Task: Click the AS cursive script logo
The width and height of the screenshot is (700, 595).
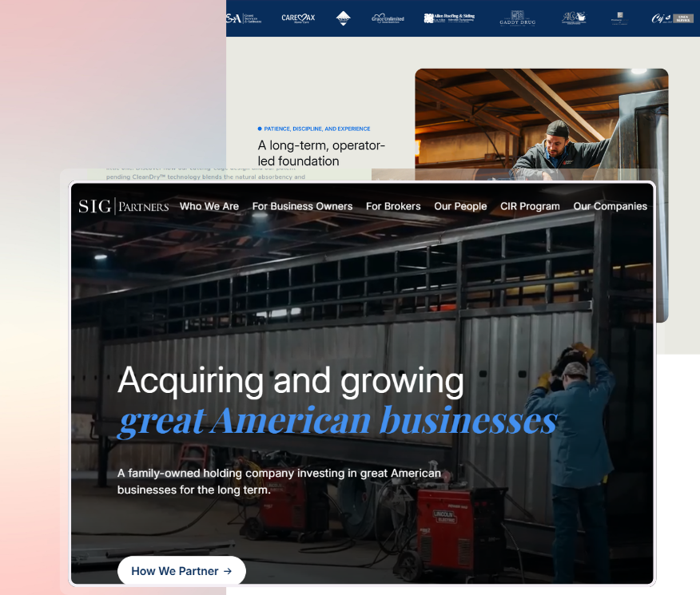Action: [574, 18]
